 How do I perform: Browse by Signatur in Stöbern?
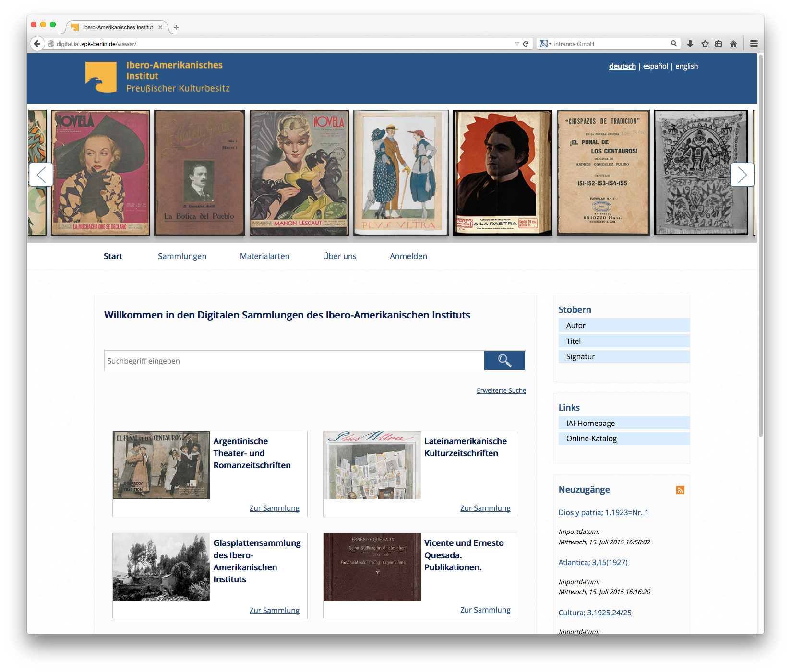click(x=624, y=356)
